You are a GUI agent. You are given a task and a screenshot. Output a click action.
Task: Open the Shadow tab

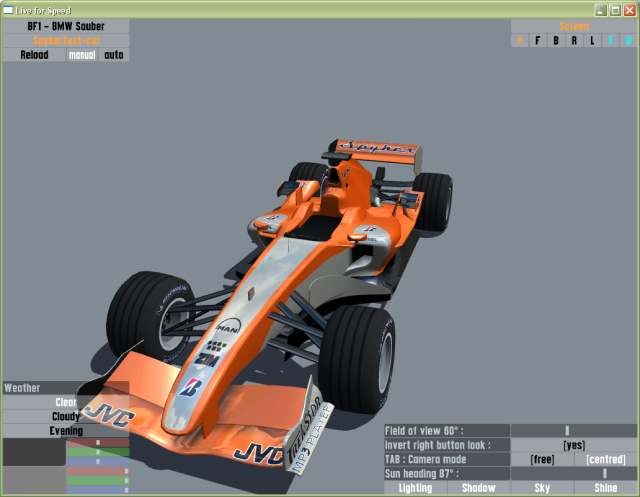478,488
